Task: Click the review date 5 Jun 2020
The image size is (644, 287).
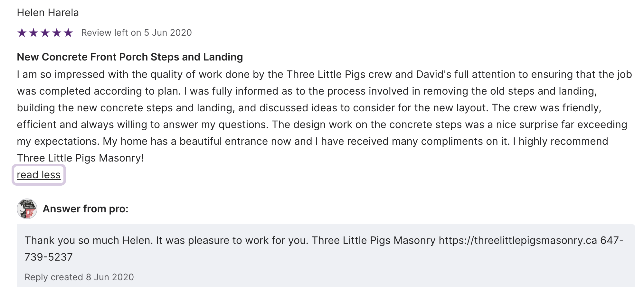Action: (x=167, y=32)
